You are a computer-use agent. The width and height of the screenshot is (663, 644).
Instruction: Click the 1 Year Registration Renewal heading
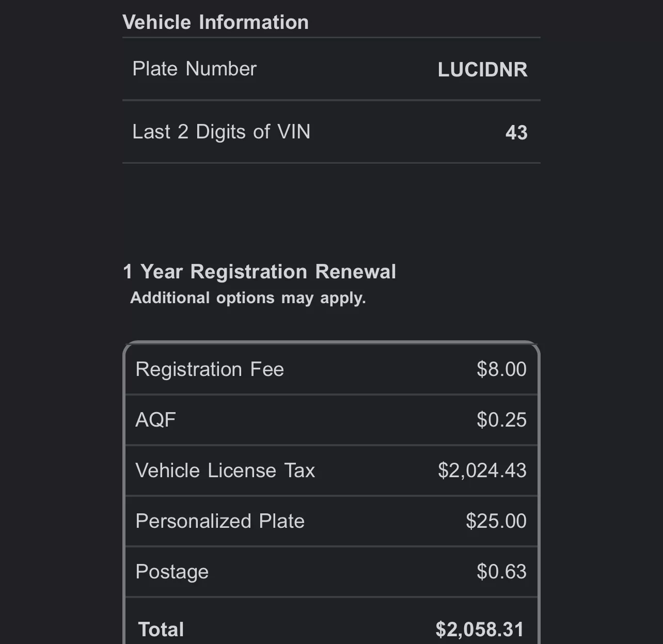coord(259,272)
